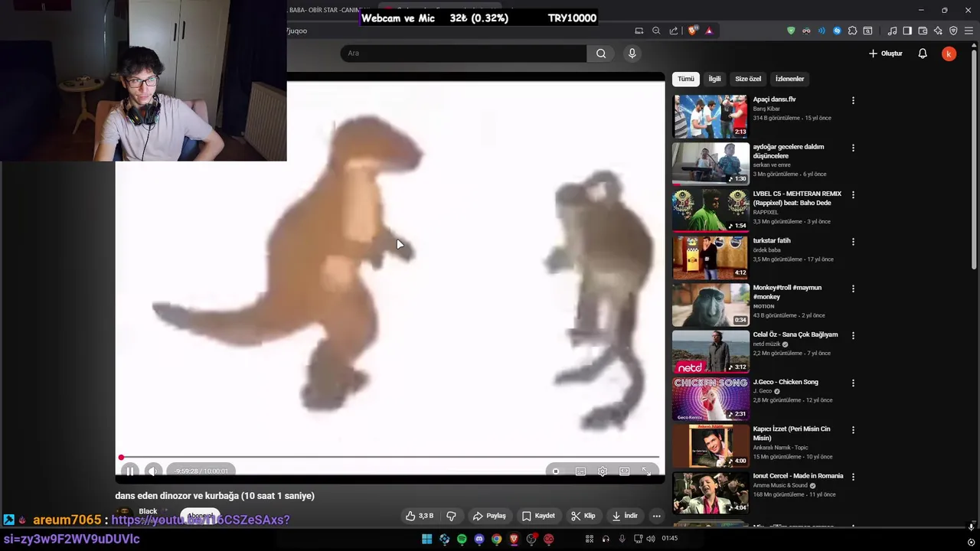This screenshot has height=551, width=980.
Task: Open options for aydoğar gecelere daldım
Action: point(853,148)
